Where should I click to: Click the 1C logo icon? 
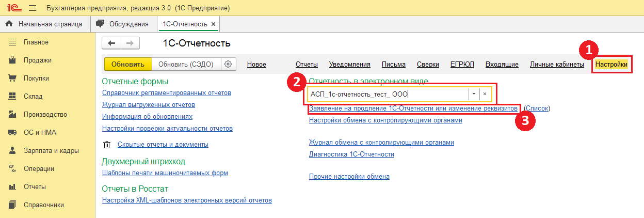[13, 8]
